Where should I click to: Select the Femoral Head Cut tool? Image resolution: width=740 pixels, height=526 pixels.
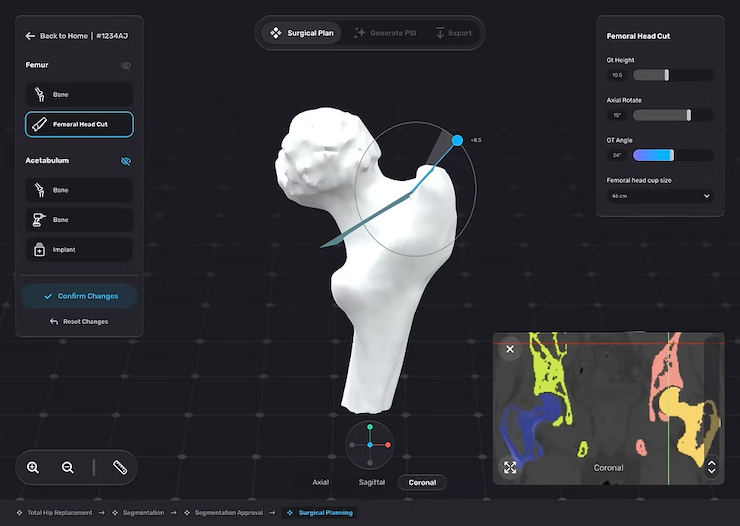(x=79, y=125)
